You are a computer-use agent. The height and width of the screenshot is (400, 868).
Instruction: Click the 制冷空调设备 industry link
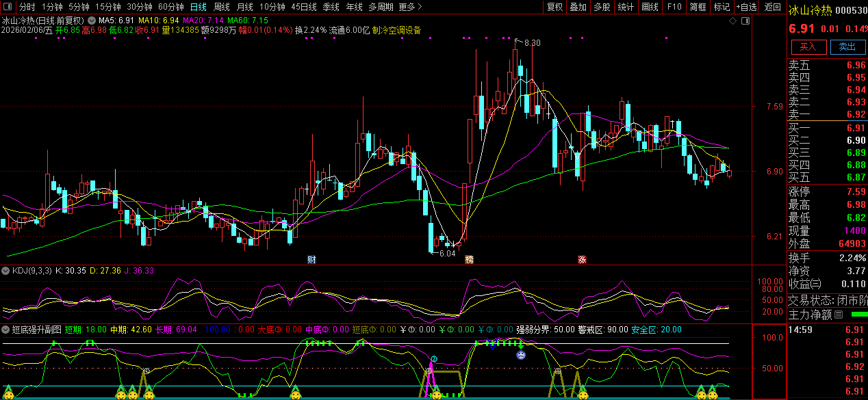coord(397,31)
